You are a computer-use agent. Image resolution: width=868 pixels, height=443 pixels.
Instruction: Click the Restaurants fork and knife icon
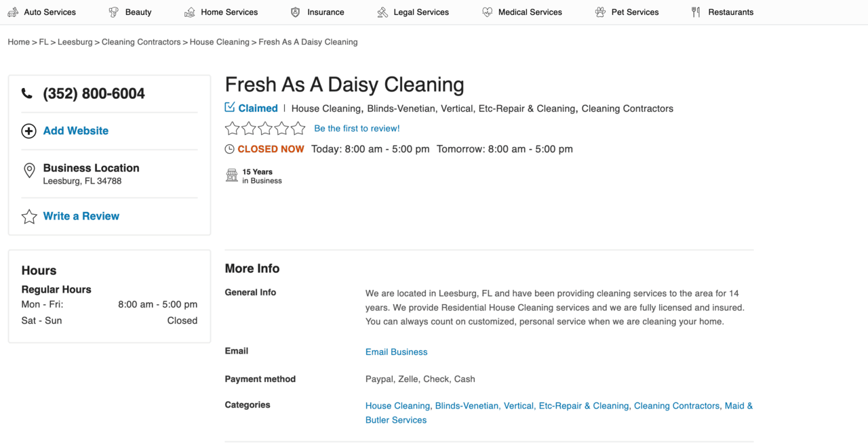point(696,12)
